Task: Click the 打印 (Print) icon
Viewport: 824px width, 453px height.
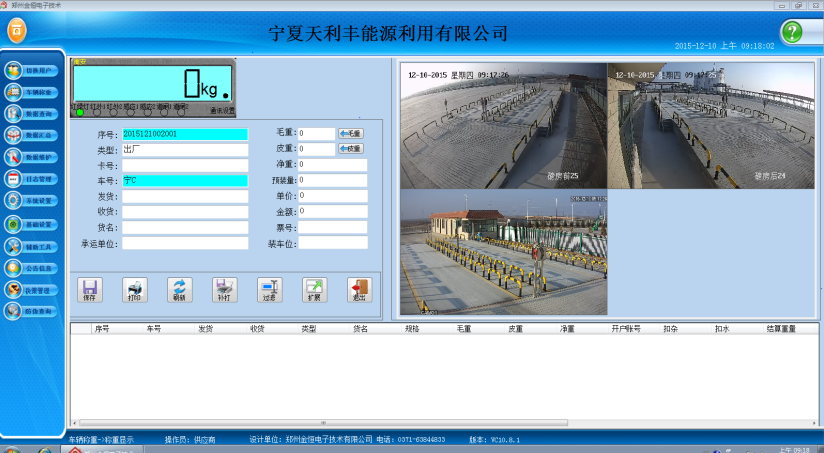Action: 136,289
